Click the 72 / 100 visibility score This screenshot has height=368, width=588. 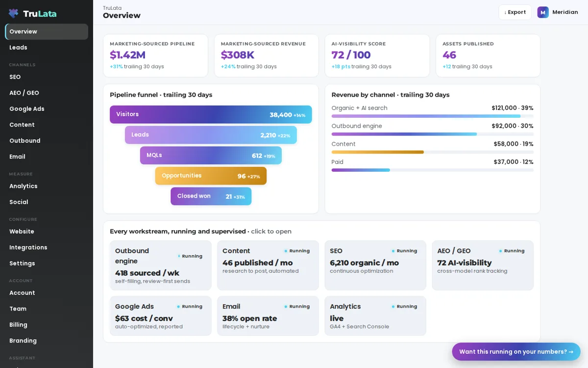tap(351, 55)
